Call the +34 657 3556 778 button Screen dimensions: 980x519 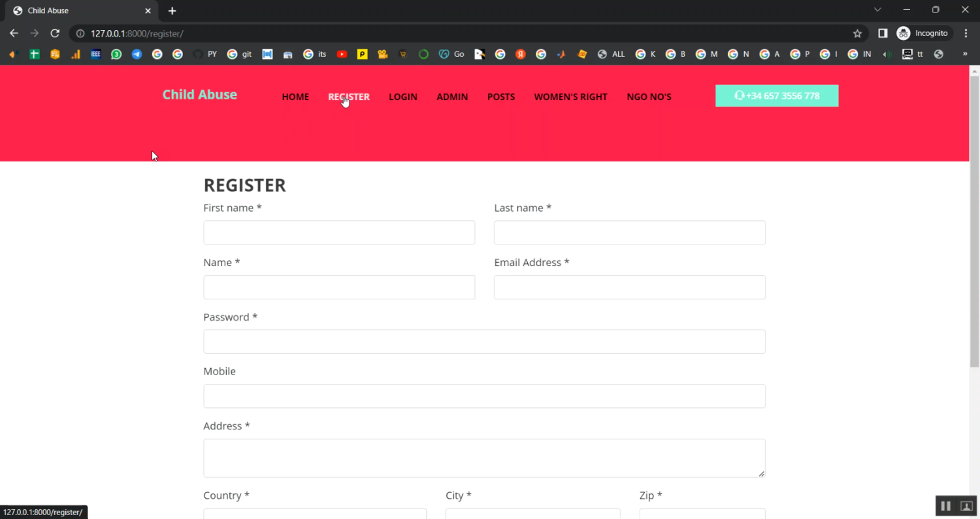point(777,95)
